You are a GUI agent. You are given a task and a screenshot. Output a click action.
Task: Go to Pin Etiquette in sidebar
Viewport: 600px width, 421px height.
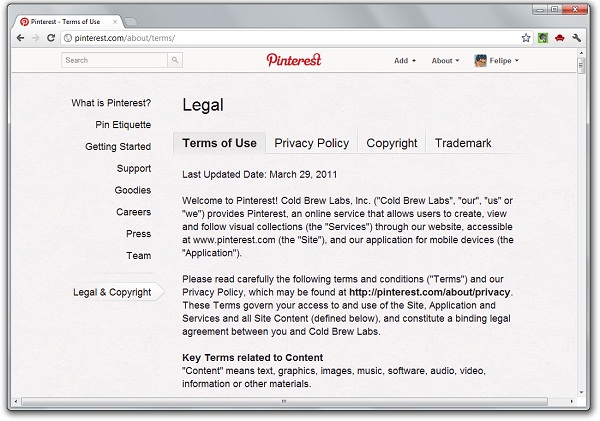pos(123,125)
